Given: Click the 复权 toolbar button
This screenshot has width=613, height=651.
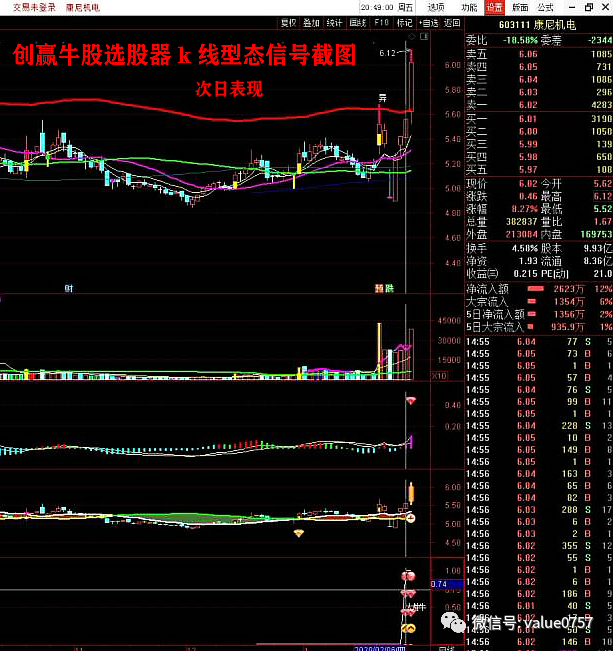Looking at the screenshot, I should click(x=288, y=23).
